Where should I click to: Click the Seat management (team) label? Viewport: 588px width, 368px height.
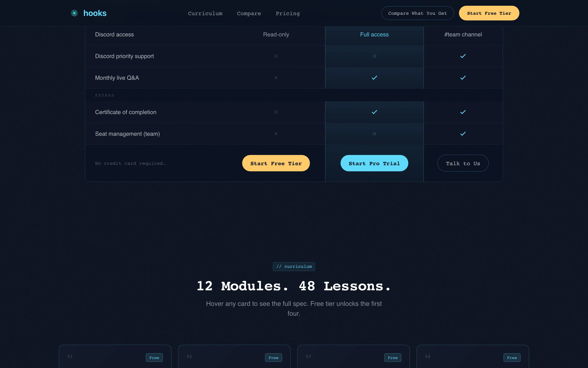click(x=127, y=134)
